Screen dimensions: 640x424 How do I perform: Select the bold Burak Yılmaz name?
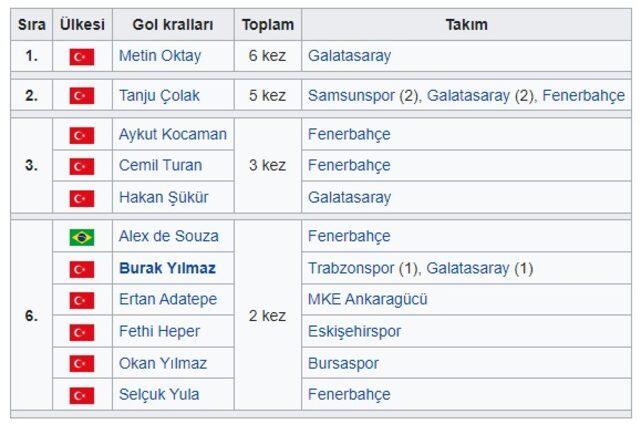(167, 268)
